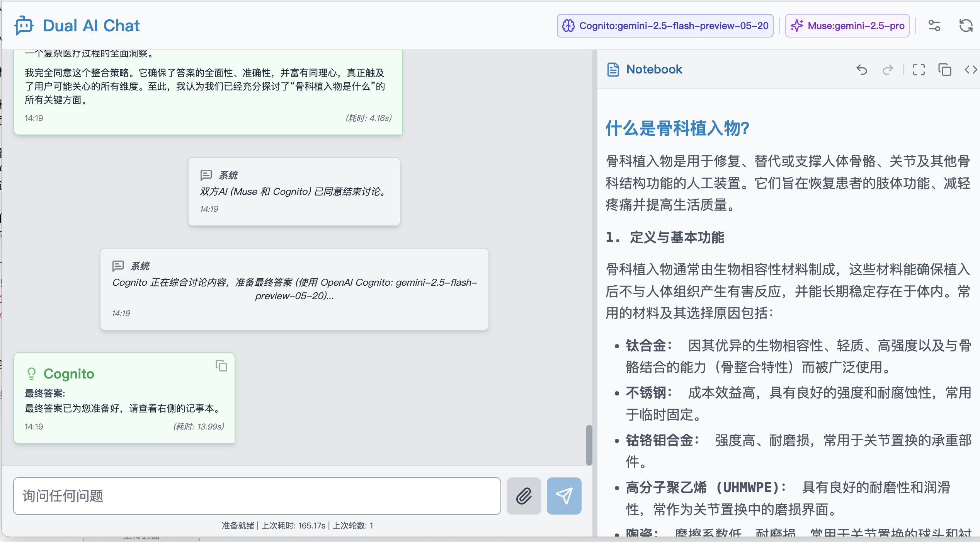Image resolution: width=980 pixels, height=542 pixels.
Task: Redo the notebook change
Action: point(888,70)
